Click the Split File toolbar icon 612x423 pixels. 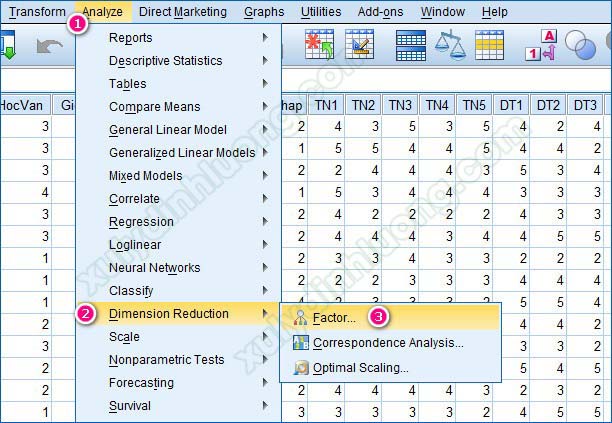click(411, 45)
